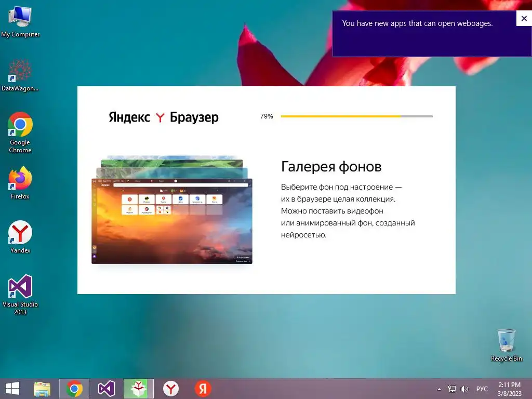Click the 'Галерея фонов' heading

point(331,167)
